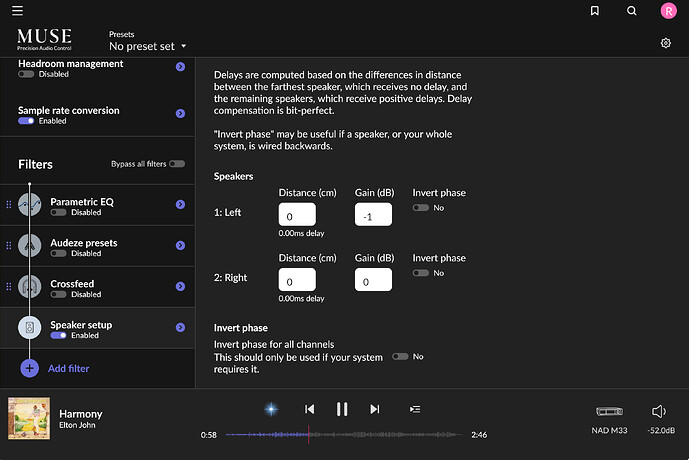Pause the current track
The width and height of the screenshot is (689, 460).
click(342, 409)
